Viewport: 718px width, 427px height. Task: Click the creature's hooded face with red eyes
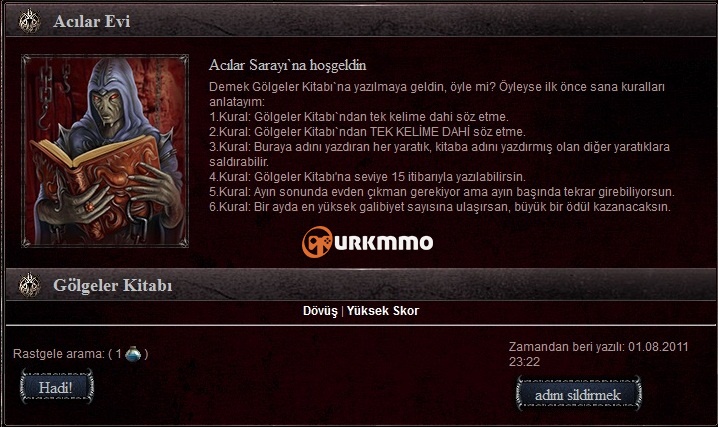pyautogui.click(x=107, y=108)
